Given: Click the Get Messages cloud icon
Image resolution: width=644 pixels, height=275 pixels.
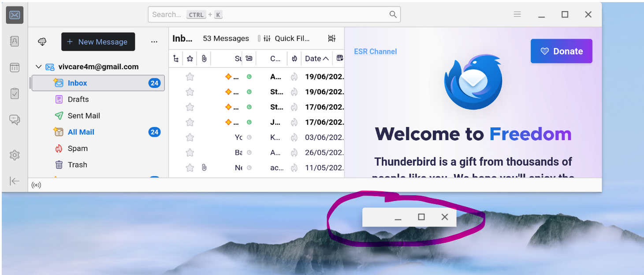Looking at the screenshot, I should coord(42,41).
